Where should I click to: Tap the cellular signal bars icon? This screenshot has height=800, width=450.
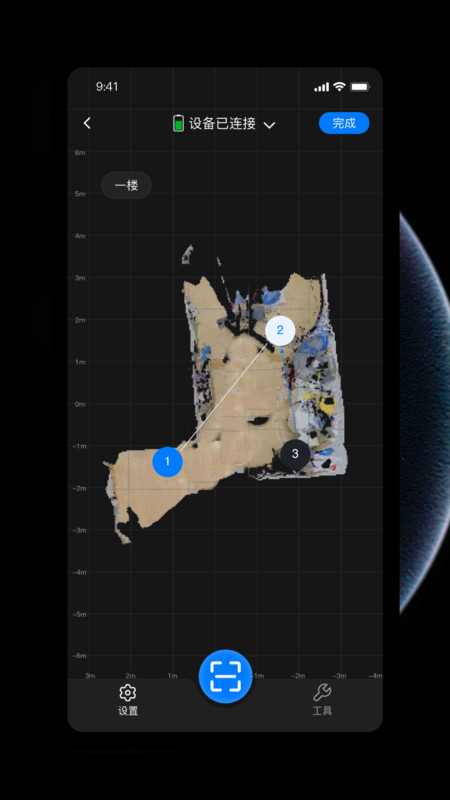click(x=321, y=87)
